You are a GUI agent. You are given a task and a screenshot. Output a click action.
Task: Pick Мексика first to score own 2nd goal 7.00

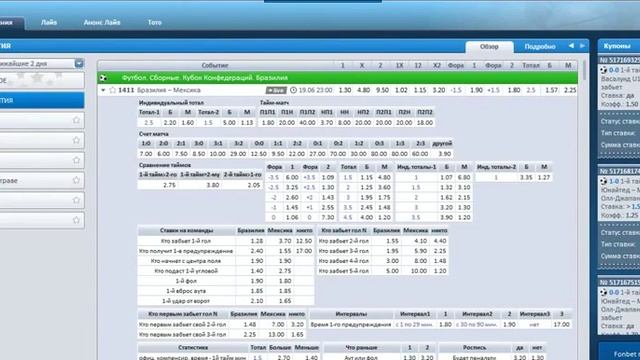278,324
